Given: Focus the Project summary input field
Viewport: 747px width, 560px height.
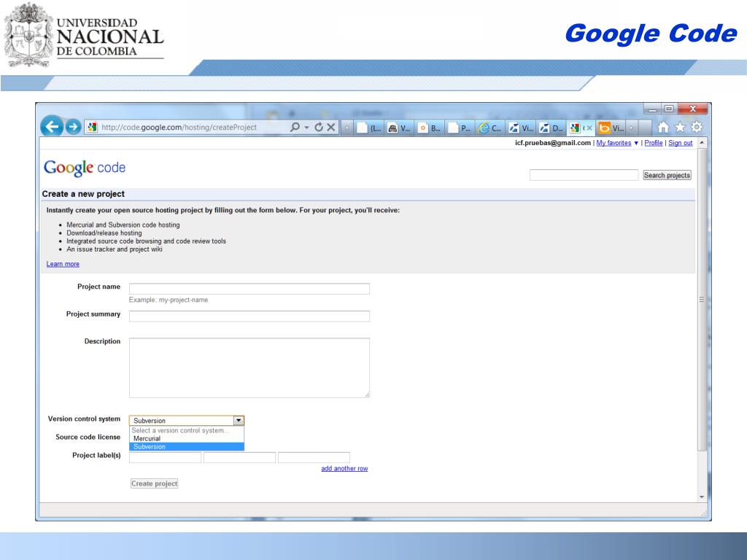Looking at the screenshot, I should coord(249,316).
